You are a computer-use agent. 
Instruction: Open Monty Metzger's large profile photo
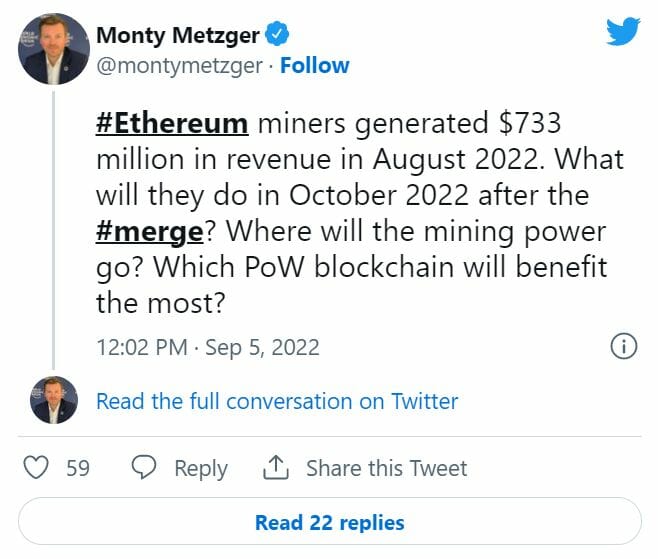(53, 49)
